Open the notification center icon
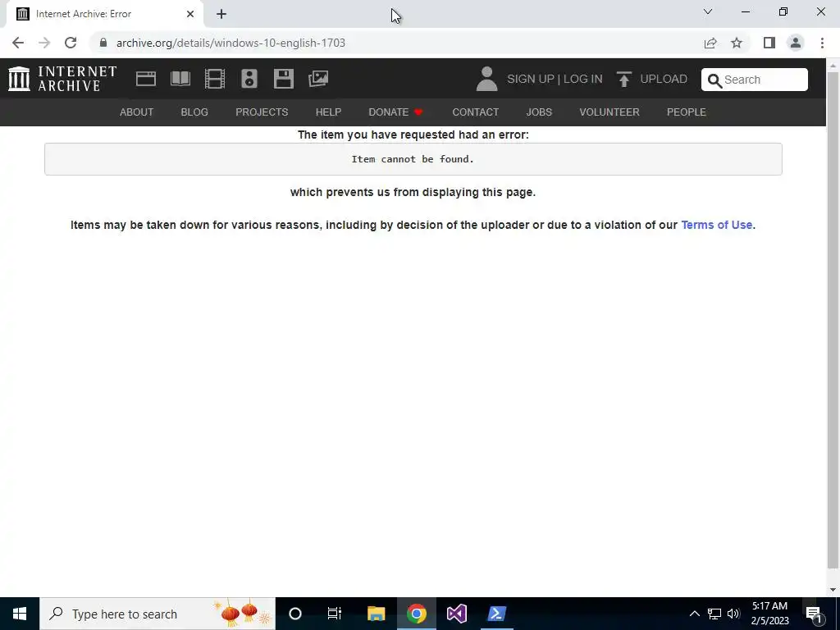This screenshot has width=840, height=630. click(814, 614)
